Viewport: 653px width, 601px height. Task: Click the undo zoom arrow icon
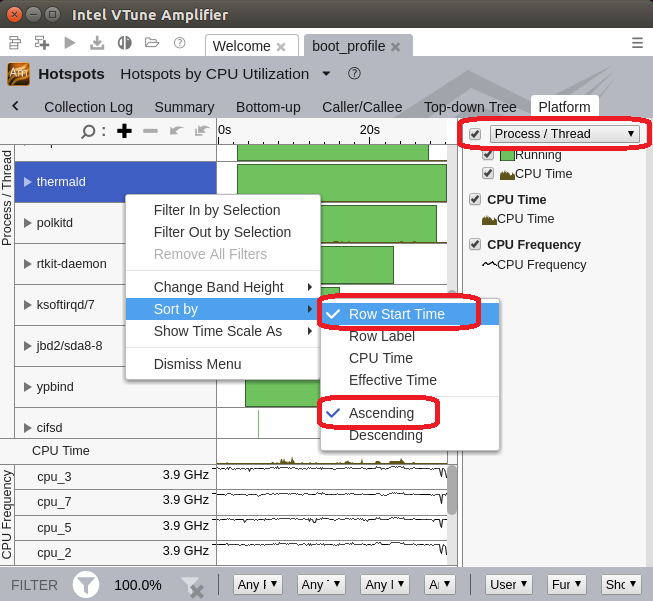click(177, 131)
